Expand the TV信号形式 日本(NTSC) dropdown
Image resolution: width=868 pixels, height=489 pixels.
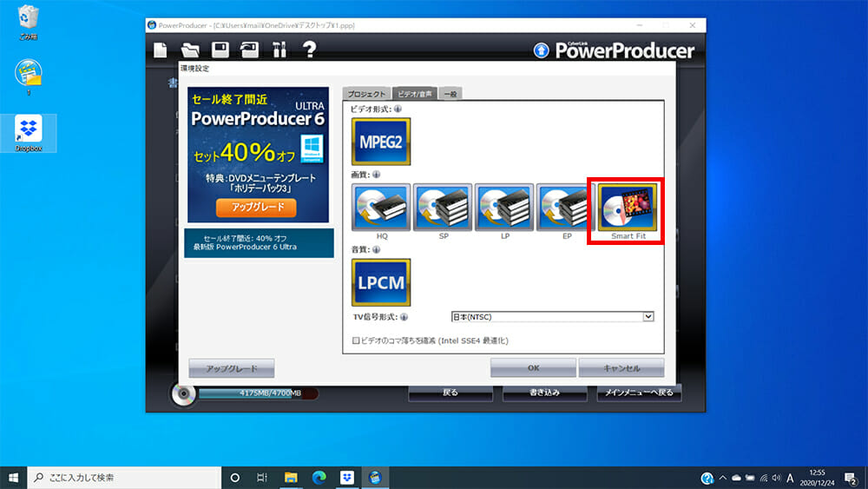pos(648,317)
